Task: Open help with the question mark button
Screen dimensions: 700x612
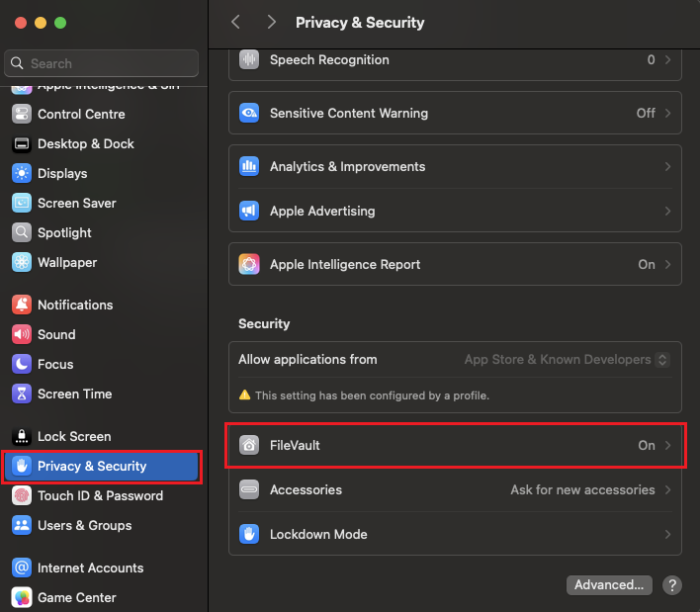Action: (x=672, y=585)
